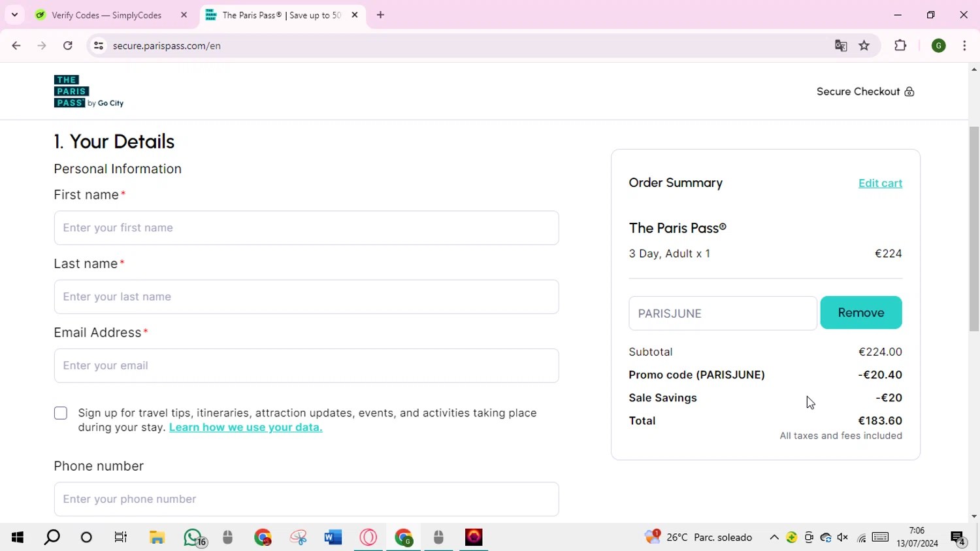Open the Windows Start menu
Viewport: 980px width, 551px height.
[18, 537]
